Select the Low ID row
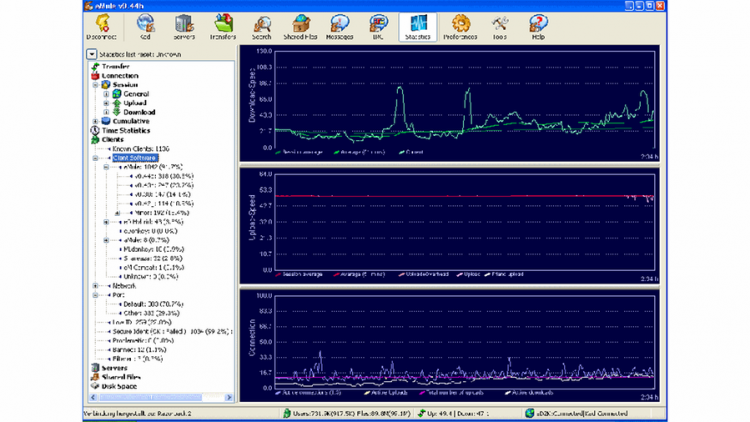This screenshot has height=422, width=750. (x=142, y=322)
